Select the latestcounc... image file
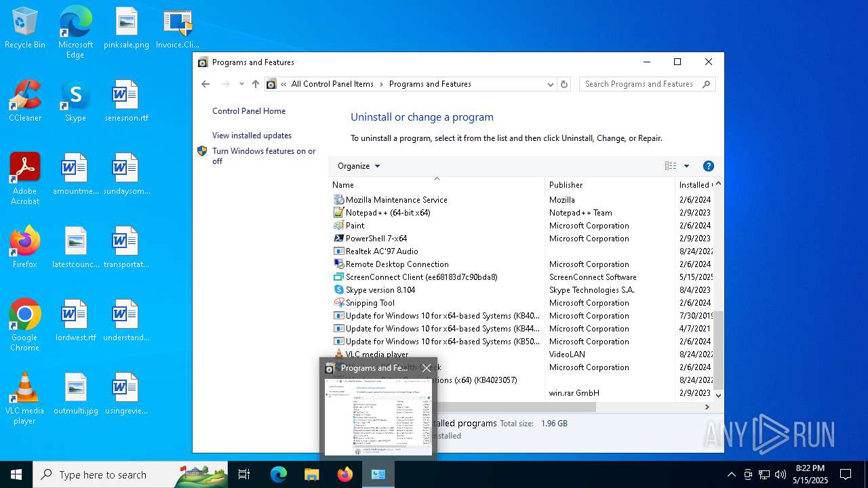The height and width of the screenshot is (488, 868). point(75,248)
